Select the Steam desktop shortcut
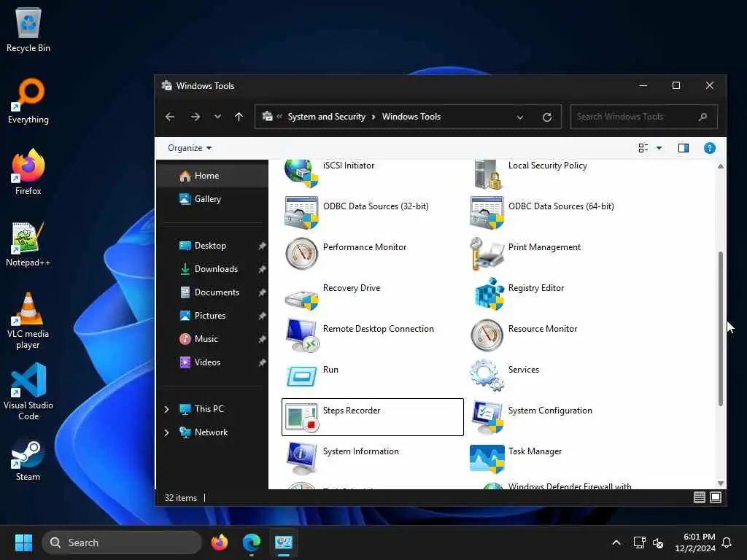 (28, 462)
